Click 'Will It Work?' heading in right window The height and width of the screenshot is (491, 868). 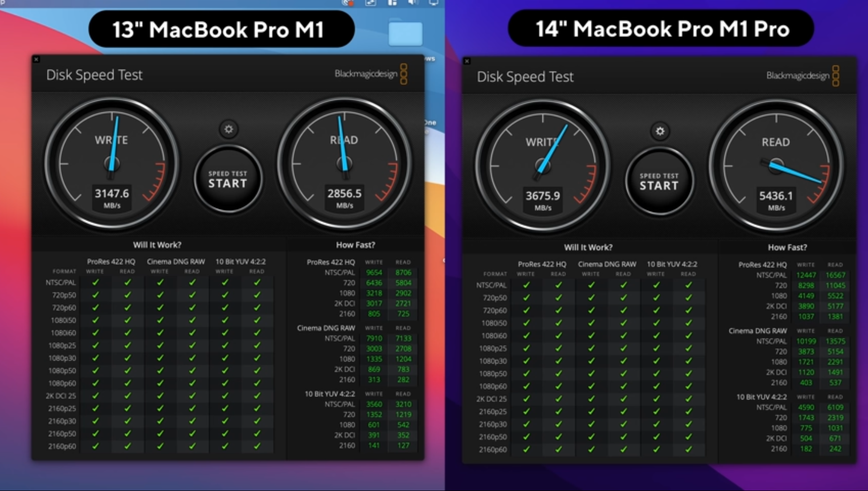[588, 247]
